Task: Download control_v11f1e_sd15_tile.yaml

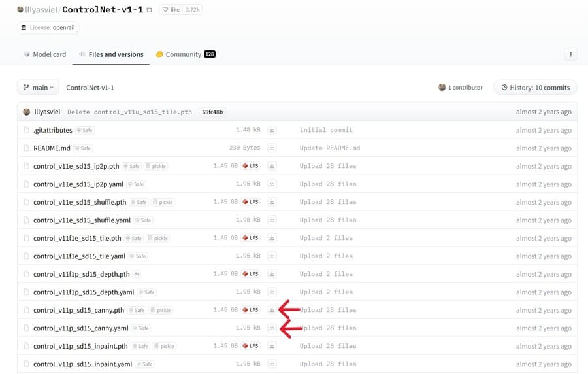Action: click(x=272, y=256)
